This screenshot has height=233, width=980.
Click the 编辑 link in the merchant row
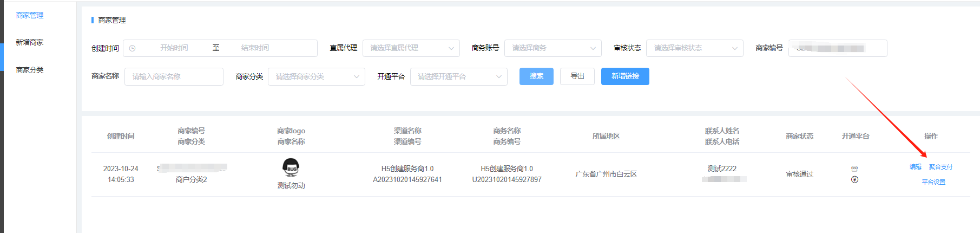pyautogui.click(x=916, y=167)
